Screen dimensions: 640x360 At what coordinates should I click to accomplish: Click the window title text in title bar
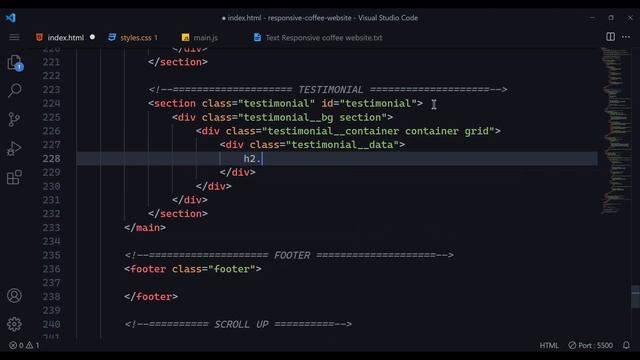[x=320, y=18]
